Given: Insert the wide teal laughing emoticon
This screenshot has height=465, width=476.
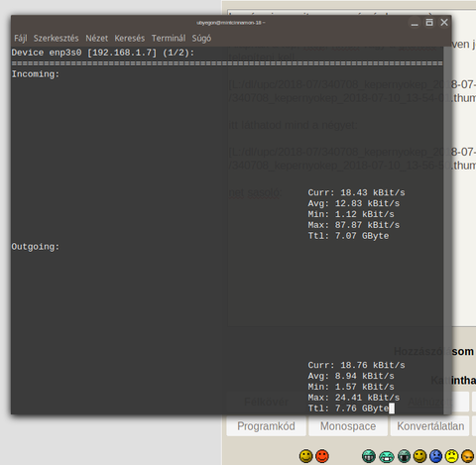Looking at the screenshot, I should 386,456.
